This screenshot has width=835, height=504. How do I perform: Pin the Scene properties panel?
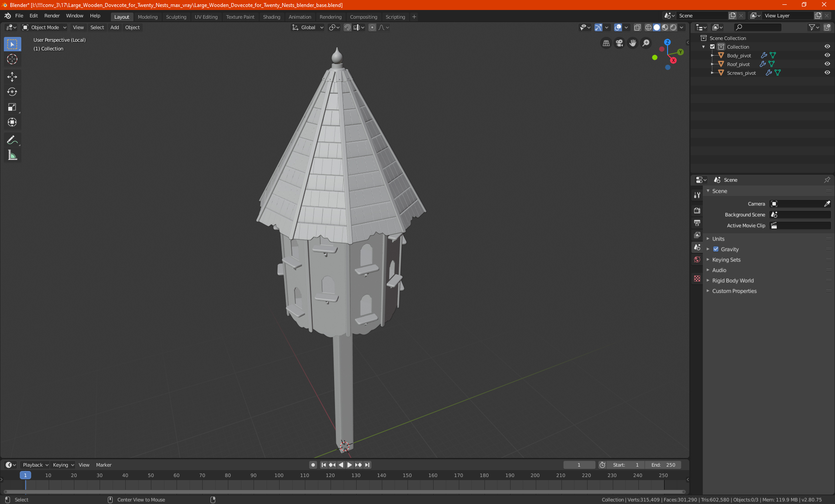tap(827, 180)
